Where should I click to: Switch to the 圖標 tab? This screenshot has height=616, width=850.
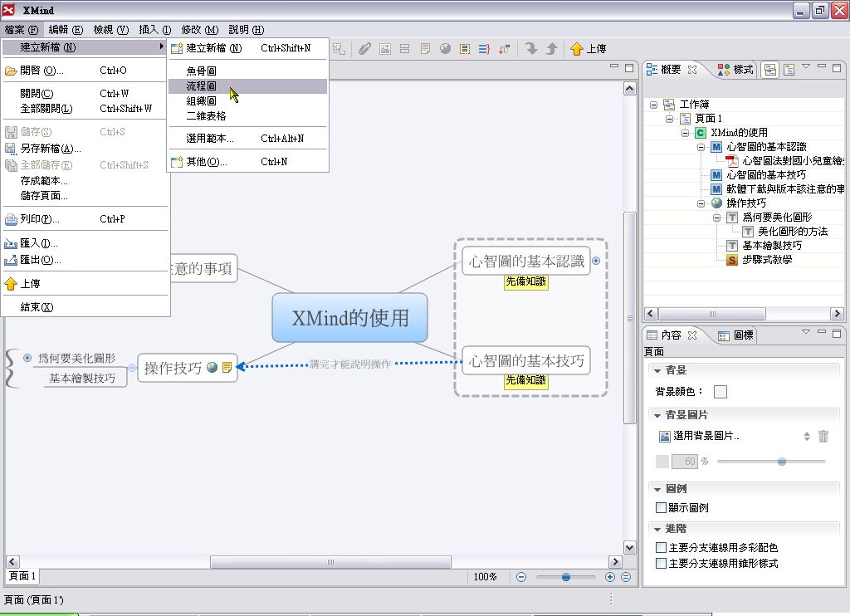point(735,335)
